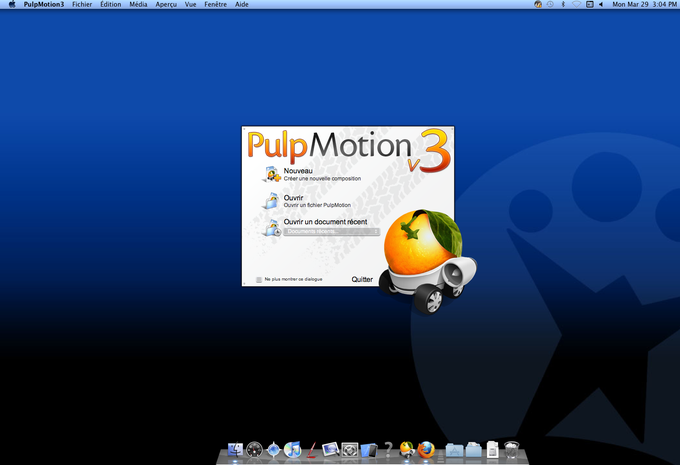Open the Aide menu

coord(242,4)
